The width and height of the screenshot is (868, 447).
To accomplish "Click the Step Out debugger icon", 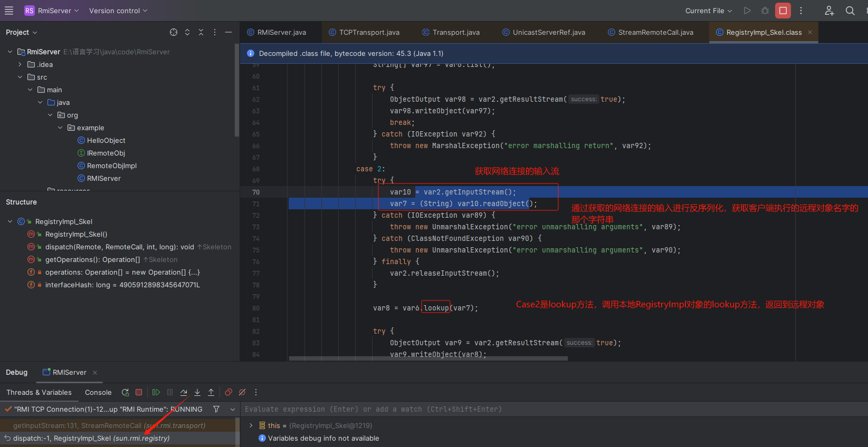I will click(x=211, y=392).
